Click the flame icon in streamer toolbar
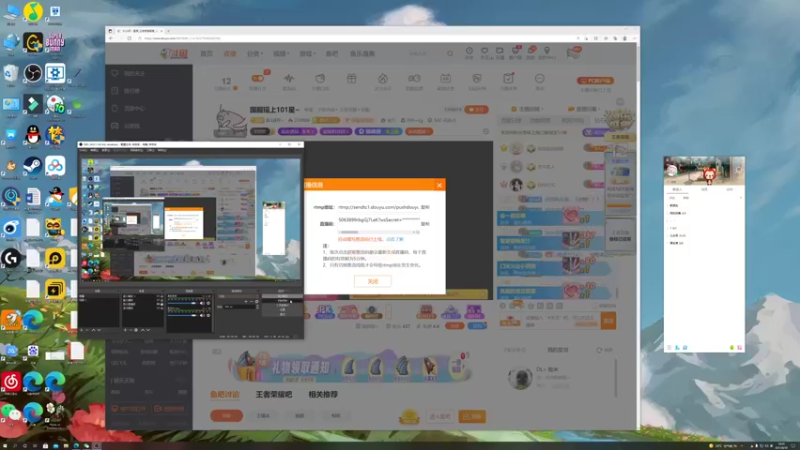 [x=383, y=79]
